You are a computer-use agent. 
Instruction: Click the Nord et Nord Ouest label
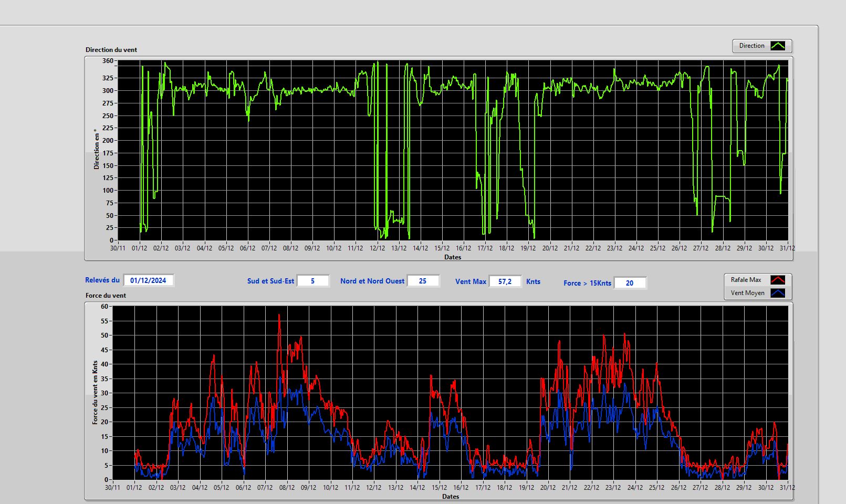pyautogui.click(x=372, y=281)
